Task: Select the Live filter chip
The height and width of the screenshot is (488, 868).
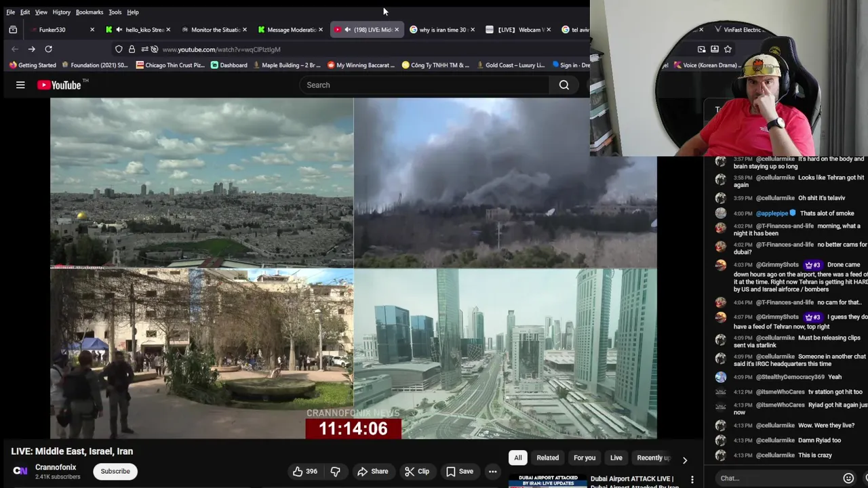Action: coord(616,457)
